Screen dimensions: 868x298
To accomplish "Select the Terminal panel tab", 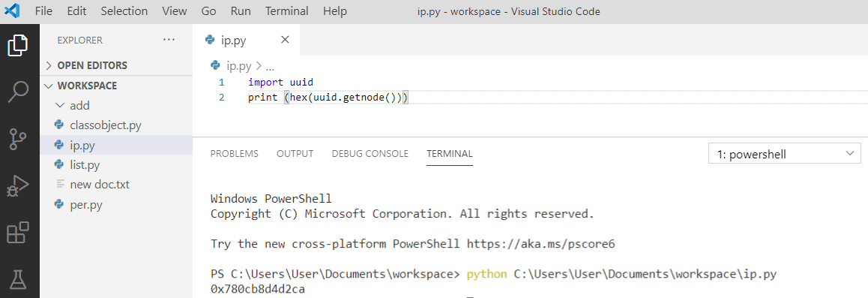I will pyautogui.click(x=450, y=153).
